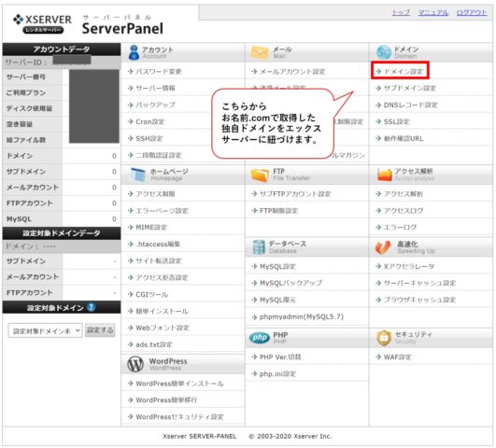Open DNSレコード設定
The width and height of the screenshot is (496, 448).
click(x=411, y=105)
